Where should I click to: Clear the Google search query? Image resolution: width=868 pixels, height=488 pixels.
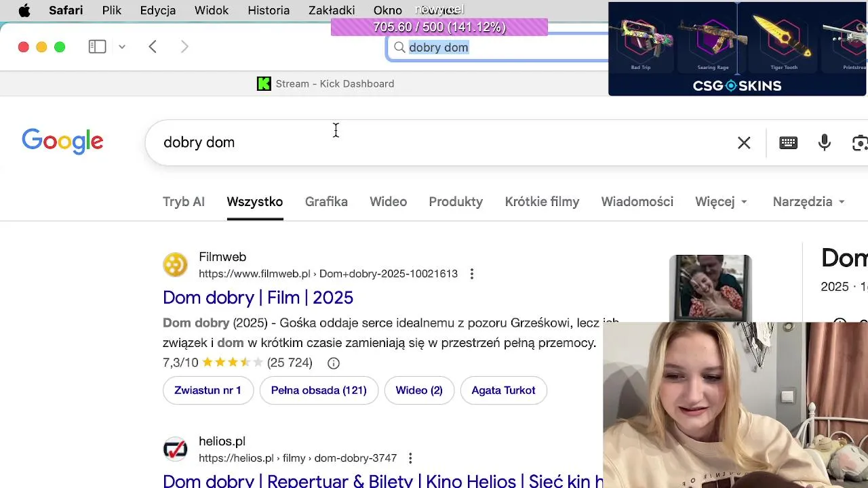click(x=744, y=142)
